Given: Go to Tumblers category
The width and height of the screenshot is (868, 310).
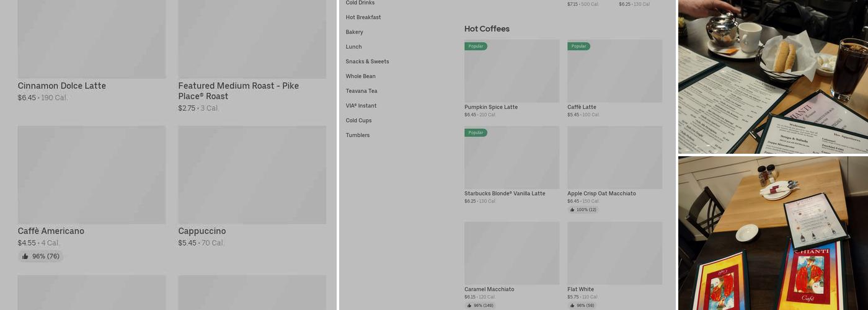Looking at the screenshot, I should pos(358,135).
